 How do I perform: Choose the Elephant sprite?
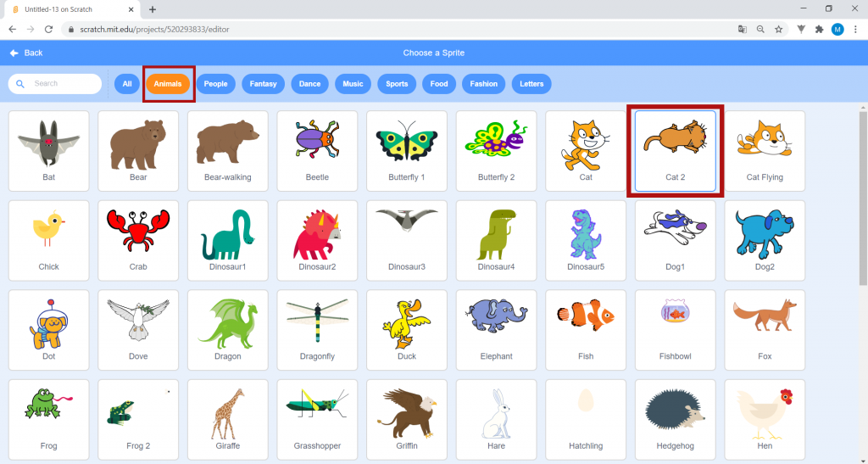(497, 330)
